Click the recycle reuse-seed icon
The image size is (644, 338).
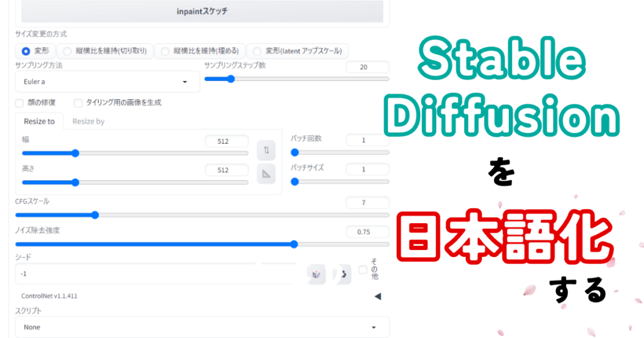pos(343,274)
